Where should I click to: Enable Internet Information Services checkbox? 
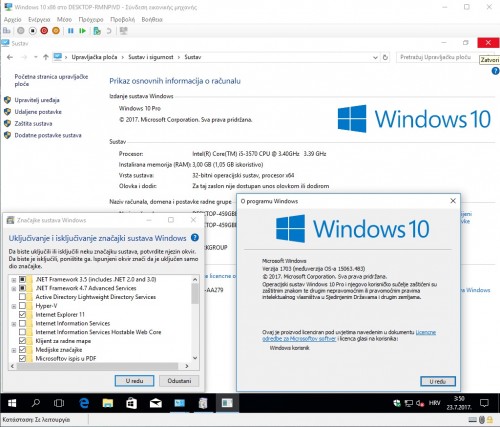point(22,323)
